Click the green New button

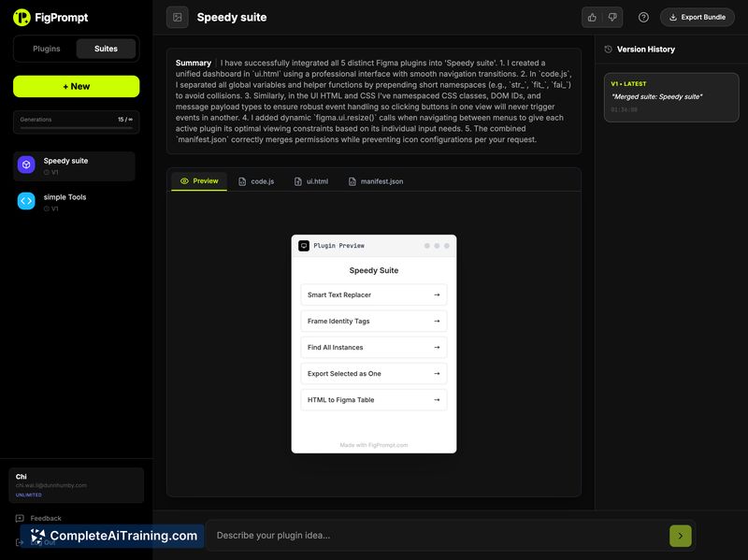click(76, 86)
